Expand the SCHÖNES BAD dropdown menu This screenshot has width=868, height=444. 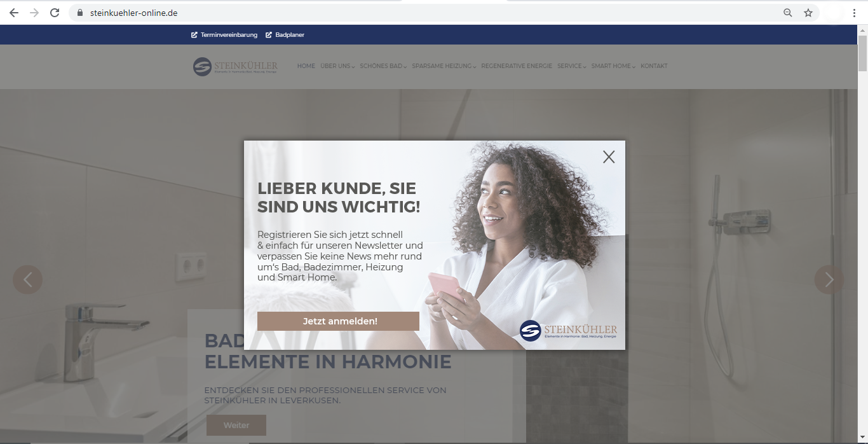(383, 66)
